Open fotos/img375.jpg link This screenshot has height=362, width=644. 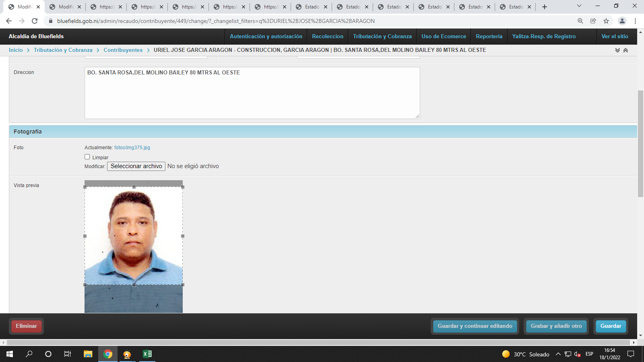coord(132,148)
